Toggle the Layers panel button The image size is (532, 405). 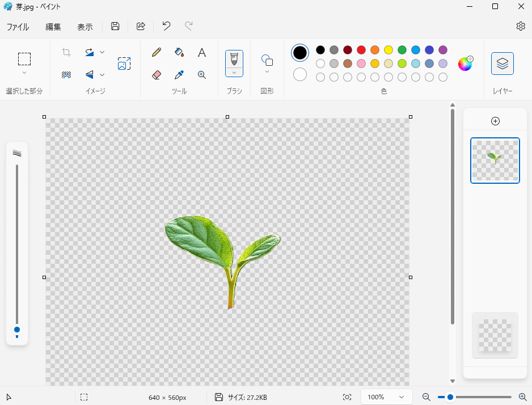[502, 64]
